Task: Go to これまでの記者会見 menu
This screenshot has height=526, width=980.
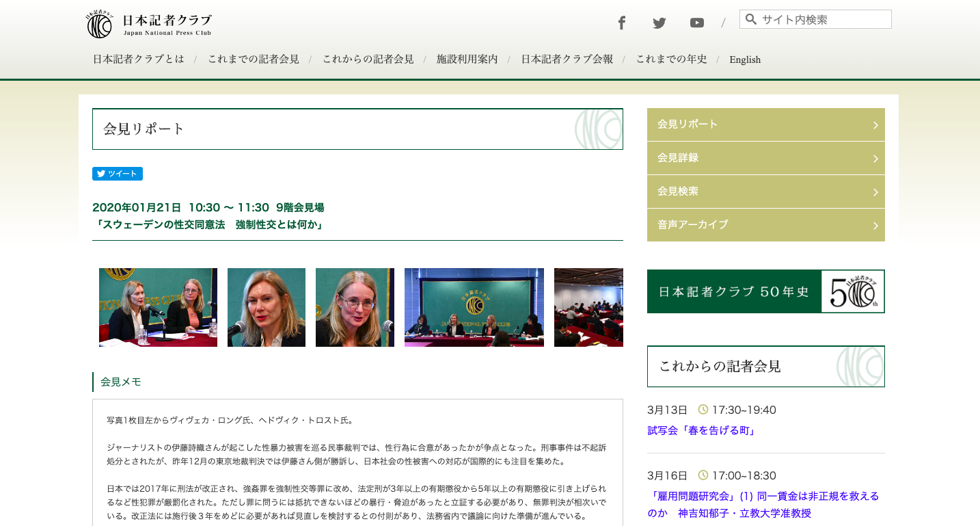Action: coord(254,60)
